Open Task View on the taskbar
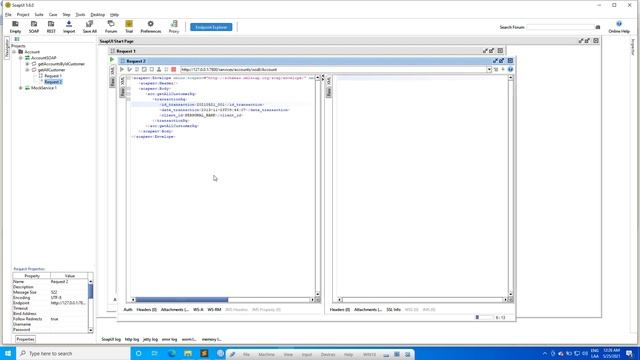The height and width of the screenshot is (360, 640). (155, 353)
